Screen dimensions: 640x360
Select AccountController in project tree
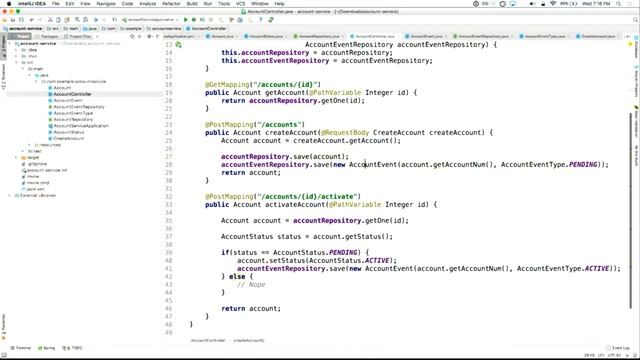[x=72, y=94]
